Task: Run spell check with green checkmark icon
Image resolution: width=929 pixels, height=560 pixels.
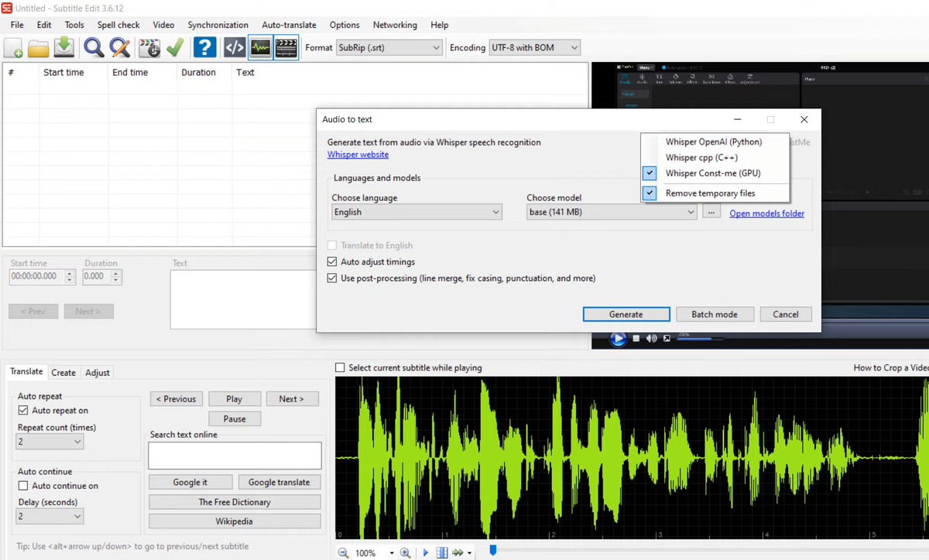Action: 175,48
